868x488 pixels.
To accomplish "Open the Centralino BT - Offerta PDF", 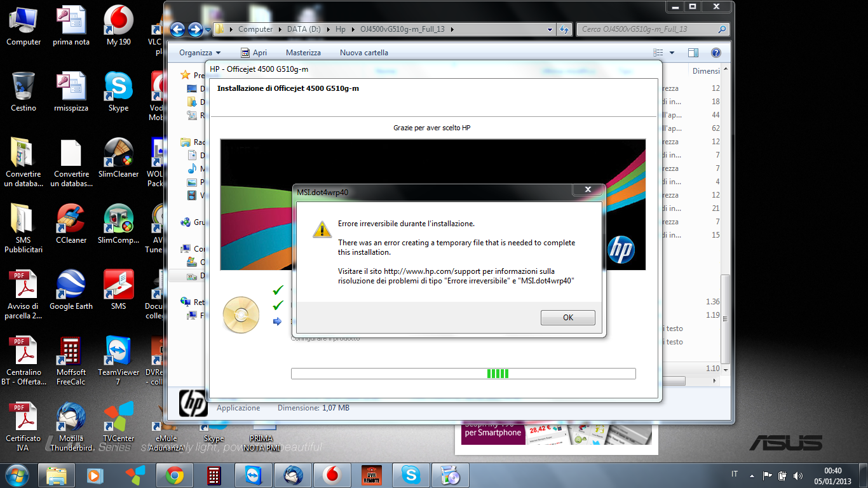I will pos(24,360).
